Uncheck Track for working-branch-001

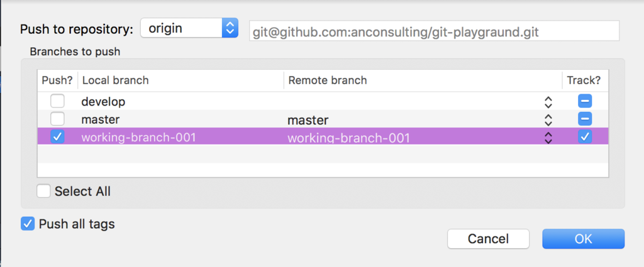pyautogui.click(x=585, y=136)
